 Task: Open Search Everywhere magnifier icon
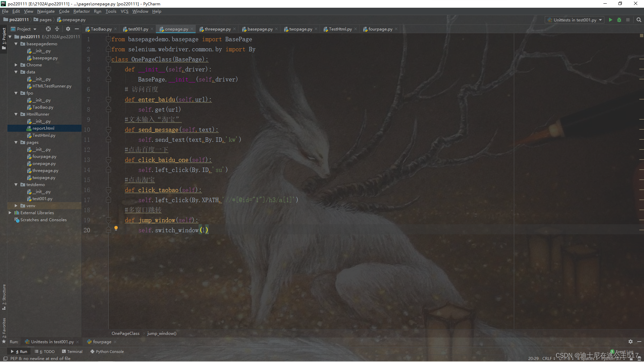coord(639,20)
